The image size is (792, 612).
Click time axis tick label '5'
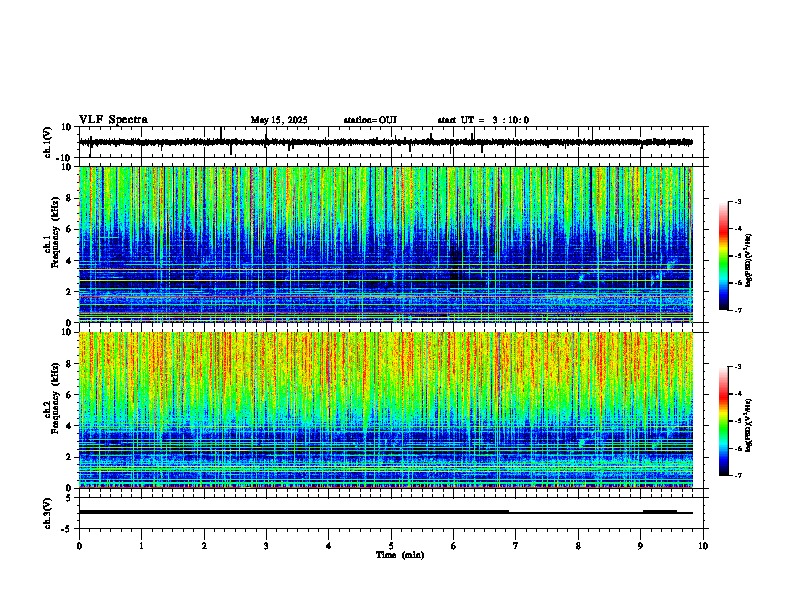[391, 546]
